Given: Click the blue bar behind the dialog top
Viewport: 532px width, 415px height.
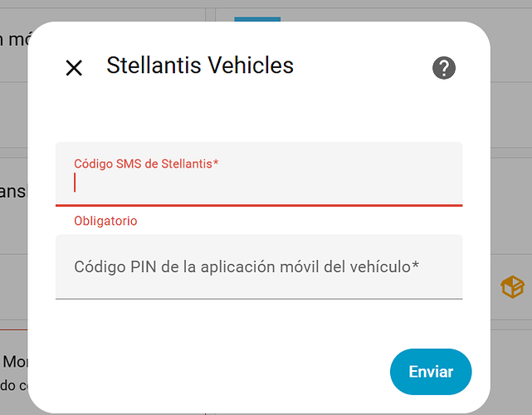Looking at the screenshot, I should (x=257, y=19).
